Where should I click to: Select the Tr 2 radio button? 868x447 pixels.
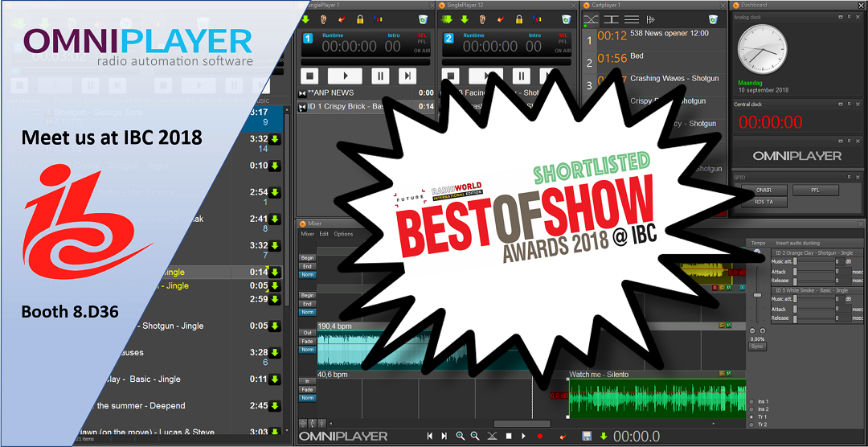point(751,424)
